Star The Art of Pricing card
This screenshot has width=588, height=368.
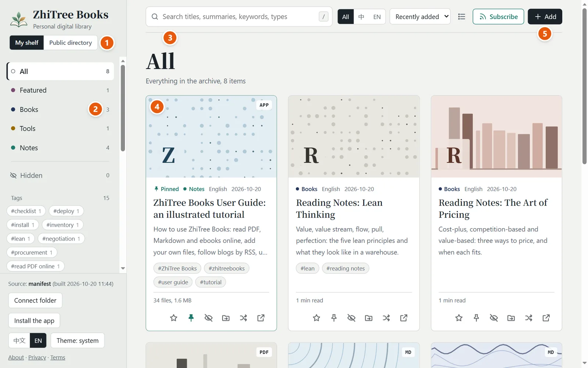pos(459,318)
